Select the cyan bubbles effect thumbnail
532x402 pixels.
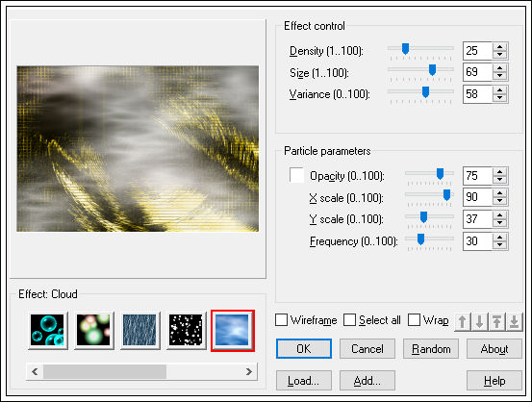point(47,330)
